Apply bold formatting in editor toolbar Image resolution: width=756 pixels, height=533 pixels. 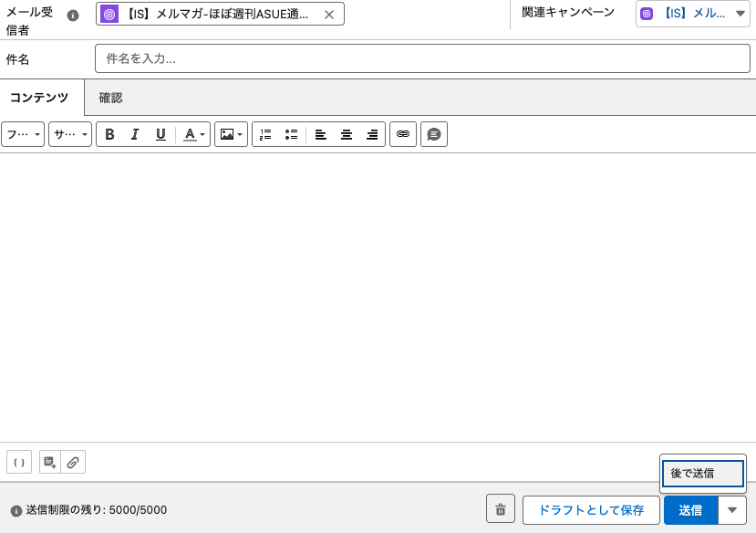pos(109,134)
